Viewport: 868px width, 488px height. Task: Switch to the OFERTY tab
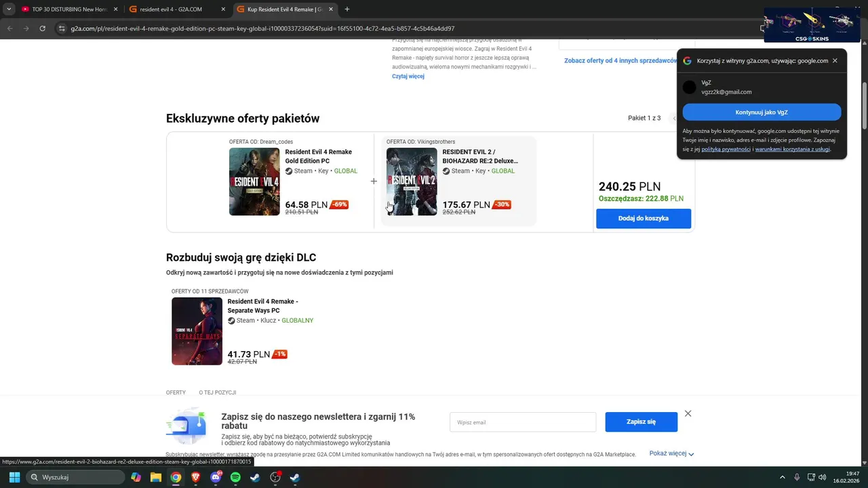pos(176,392)
